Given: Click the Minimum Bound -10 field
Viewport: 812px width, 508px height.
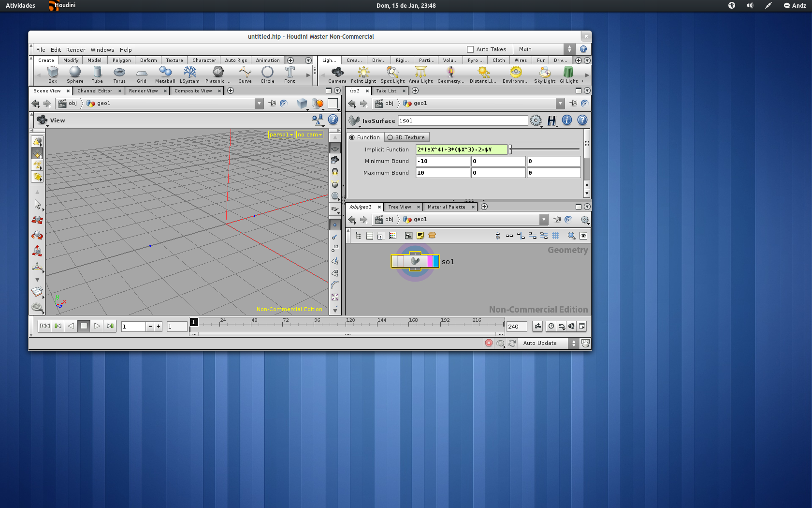Looking at the screenshot, I should pos(443,161).
